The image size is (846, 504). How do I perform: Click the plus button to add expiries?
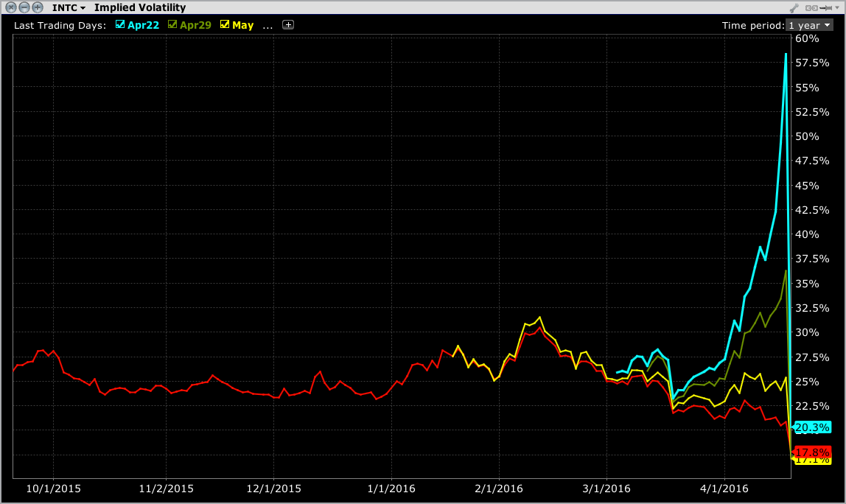(288, 25)
